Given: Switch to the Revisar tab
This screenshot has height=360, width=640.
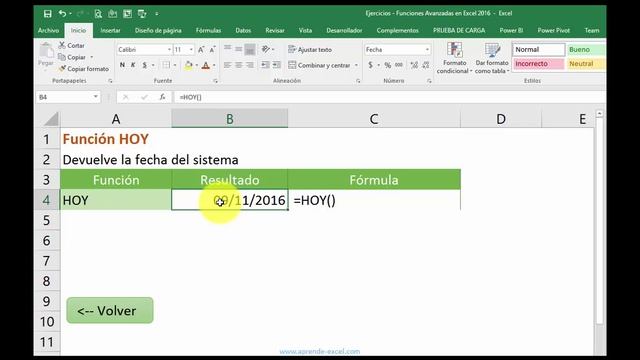Looking at the screenshot, I should [x=275, y=30].
